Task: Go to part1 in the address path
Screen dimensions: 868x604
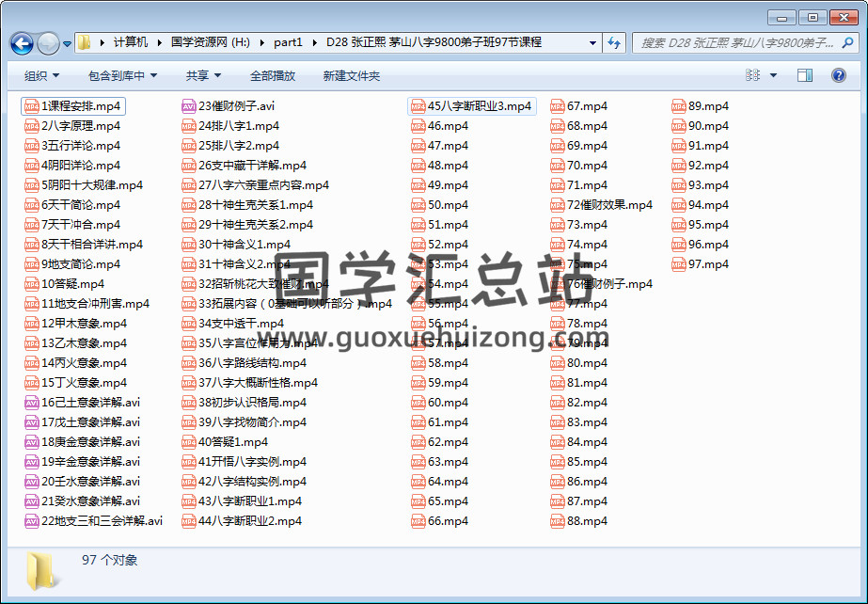Action: pyautogui.click(x=288, y=42)
